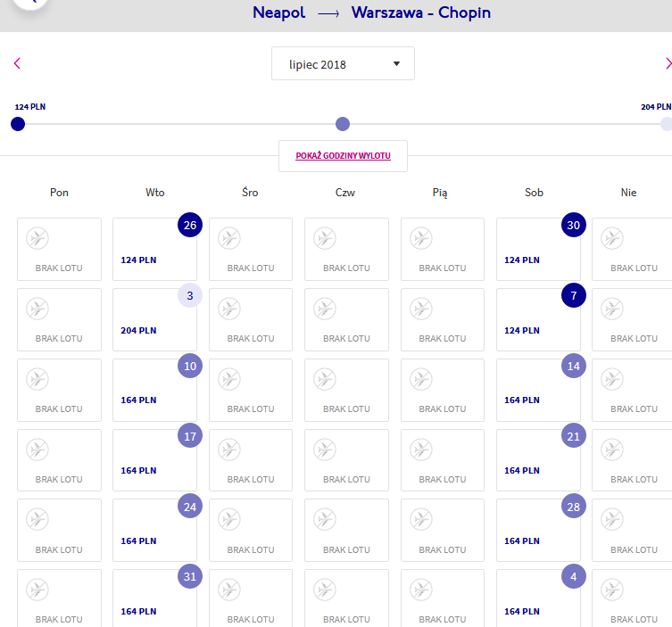Click the Warszawa - Chopin destination text
The width and height of the screenshot is (672, 627).
click(421, 12)
